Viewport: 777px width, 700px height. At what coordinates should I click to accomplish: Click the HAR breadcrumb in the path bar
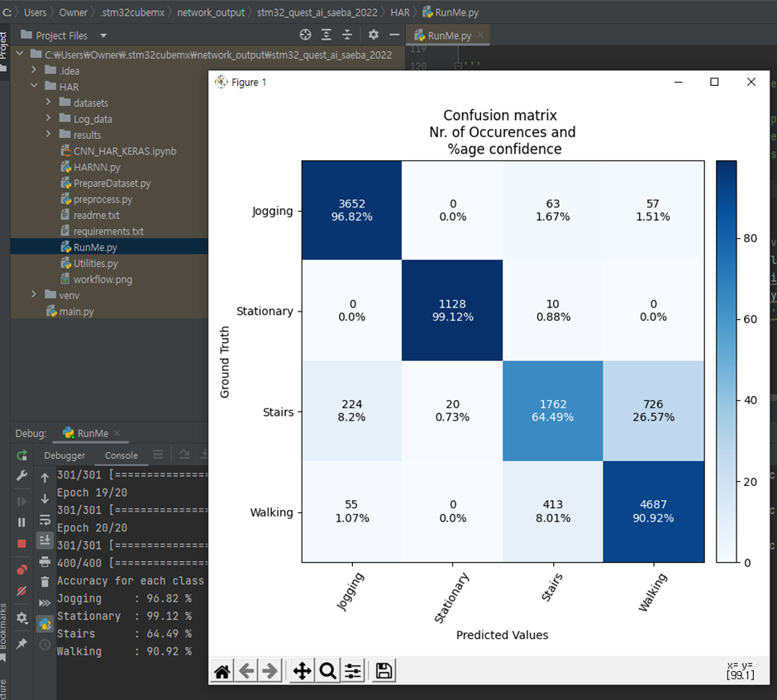pos(399,12)
